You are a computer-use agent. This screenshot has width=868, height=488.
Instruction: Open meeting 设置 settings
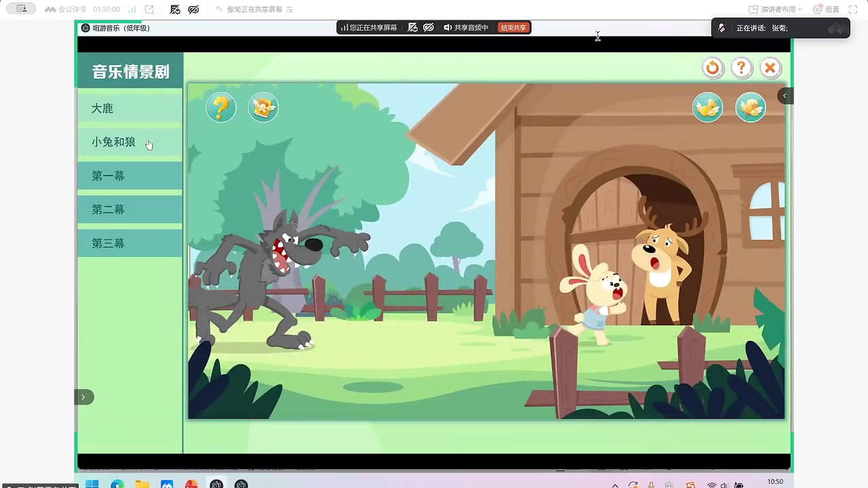coord(826,9)
